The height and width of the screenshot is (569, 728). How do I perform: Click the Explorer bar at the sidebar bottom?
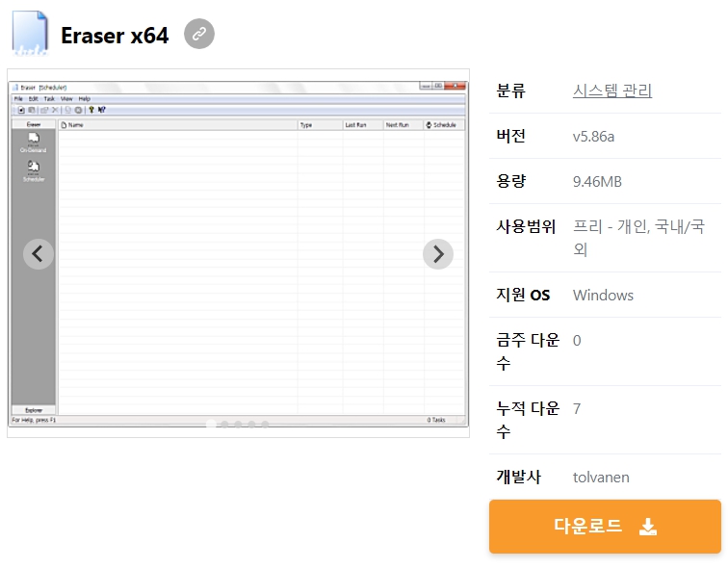(34, 410)
